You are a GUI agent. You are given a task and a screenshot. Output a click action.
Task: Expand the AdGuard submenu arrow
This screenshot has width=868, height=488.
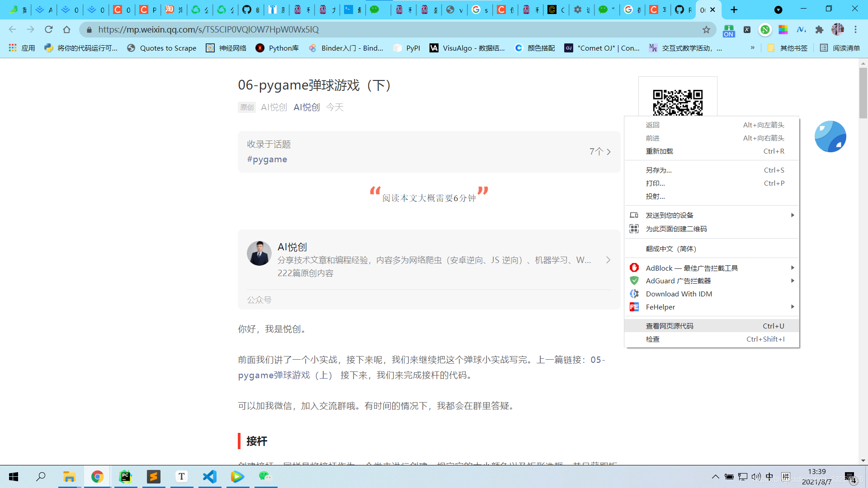tap(793, 281)
